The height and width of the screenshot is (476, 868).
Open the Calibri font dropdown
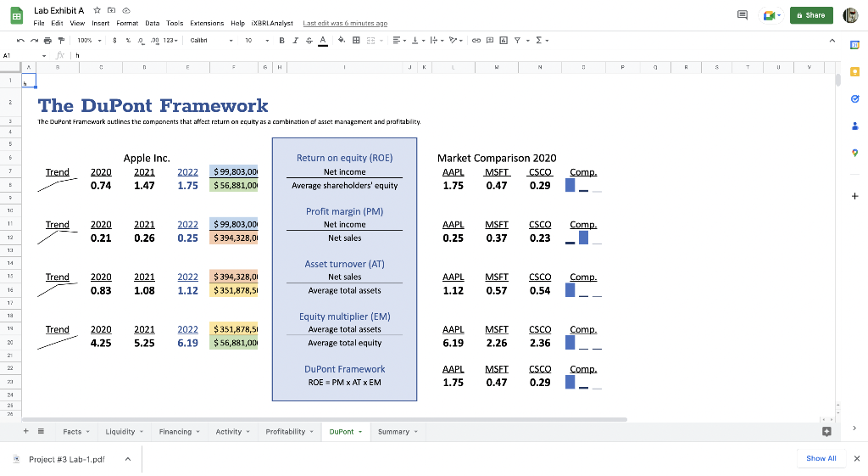click(x=211, y=41)
